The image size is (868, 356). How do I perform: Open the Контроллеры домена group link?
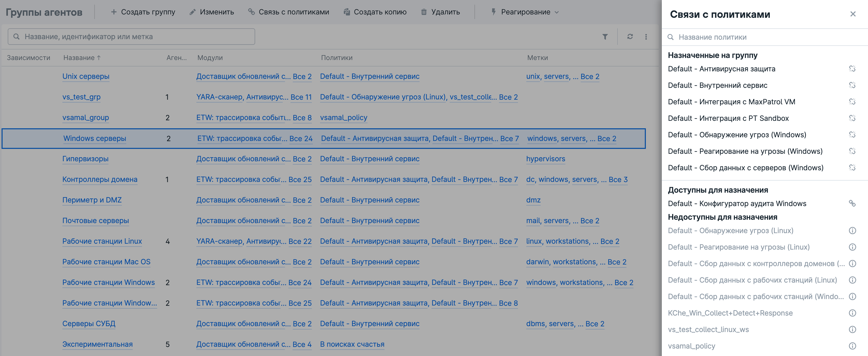pyautogui.click(x=100, y=180)
